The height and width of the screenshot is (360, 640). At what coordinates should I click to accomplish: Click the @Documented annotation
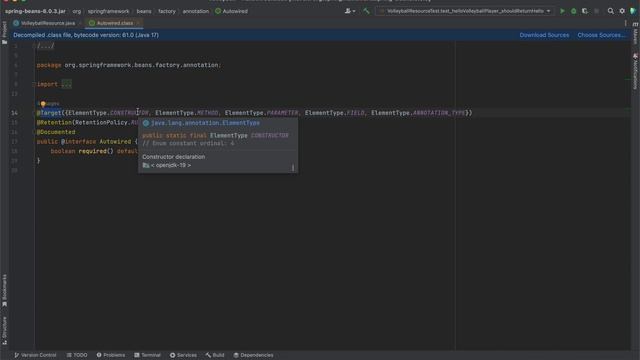click(x=56, y=132)
